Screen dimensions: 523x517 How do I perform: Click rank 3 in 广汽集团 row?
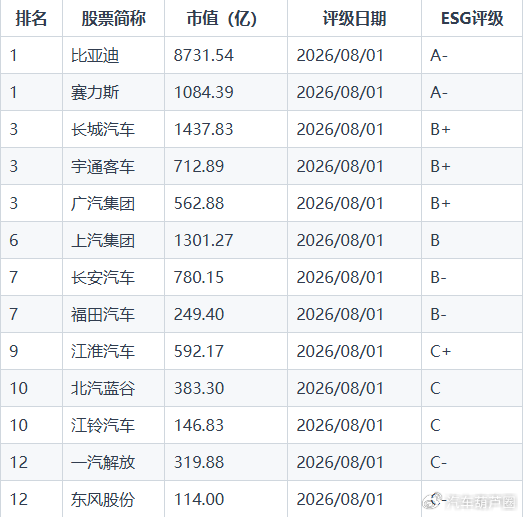[x=14, y=203]
